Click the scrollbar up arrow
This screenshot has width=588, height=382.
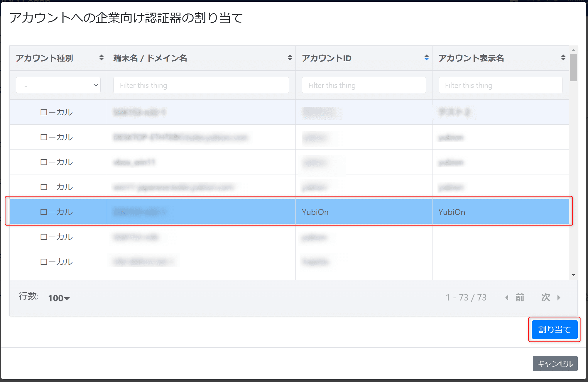(573, 50)
